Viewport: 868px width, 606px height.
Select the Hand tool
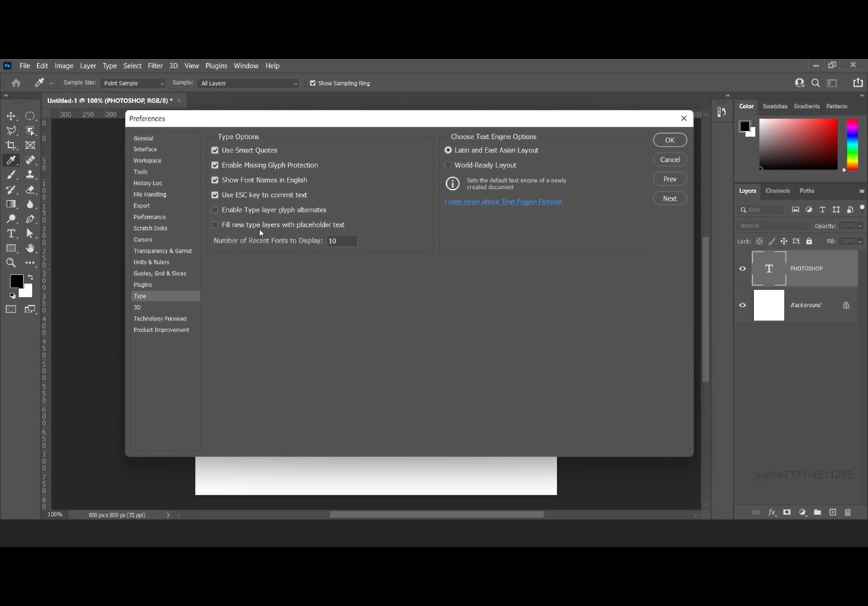click(x=31, y=249)
